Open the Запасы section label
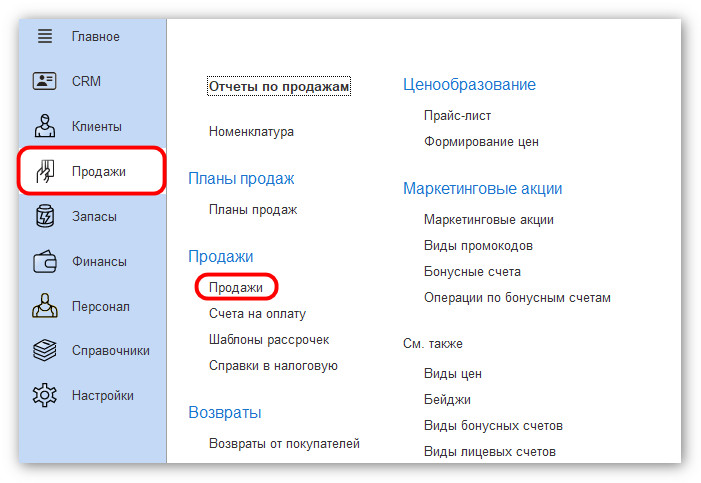This screenshot has width=701, height=483. (94, 216)
